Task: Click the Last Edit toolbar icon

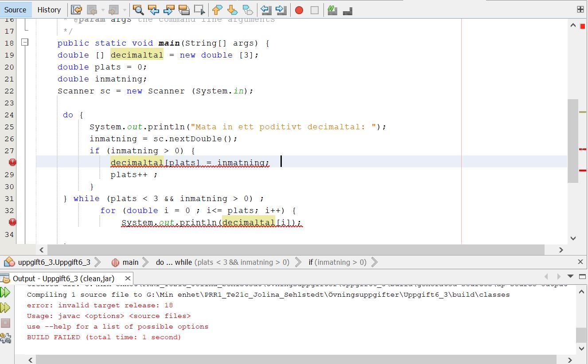Action: point(76,10)
